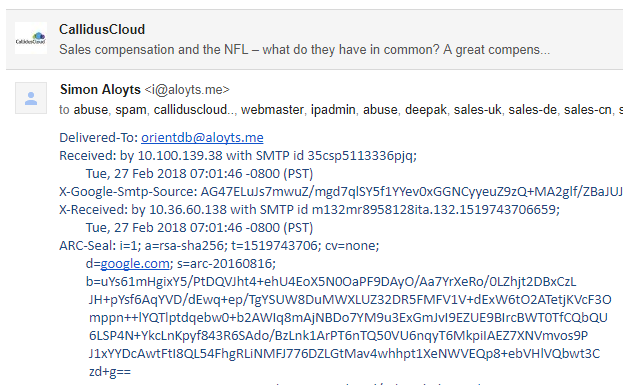Image resolution: width=623 pixels, height=385 pixels.
Task: Open the orientdb@aloyts.me link
Action: (x=202, y=137)
